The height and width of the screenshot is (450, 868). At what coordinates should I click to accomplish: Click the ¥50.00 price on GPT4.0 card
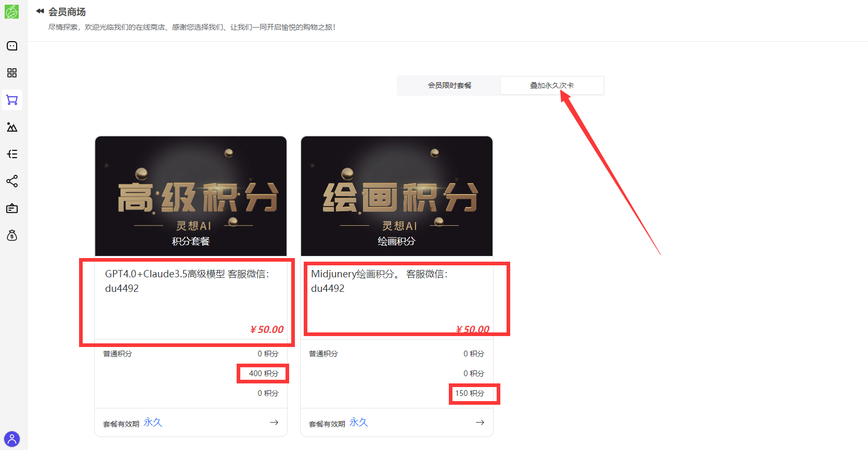click(x=267, y=329)
